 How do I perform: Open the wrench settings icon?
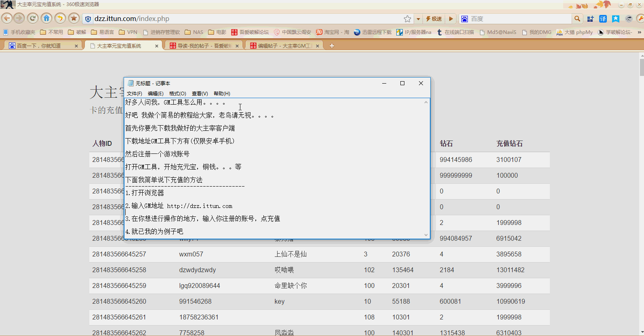coord(640,19)
